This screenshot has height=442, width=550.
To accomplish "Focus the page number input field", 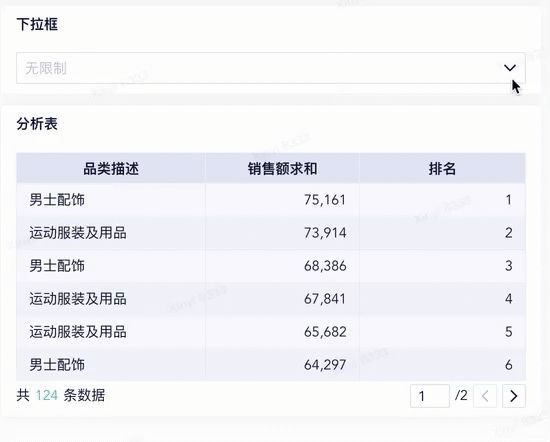I will (x=430, y=396).
